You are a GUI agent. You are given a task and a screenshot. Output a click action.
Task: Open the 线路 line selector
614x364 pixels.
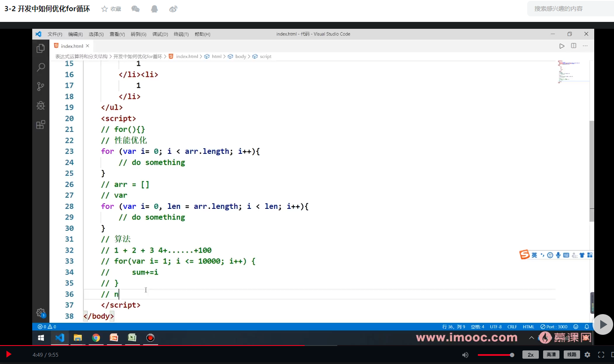click(x=572, y=355)
